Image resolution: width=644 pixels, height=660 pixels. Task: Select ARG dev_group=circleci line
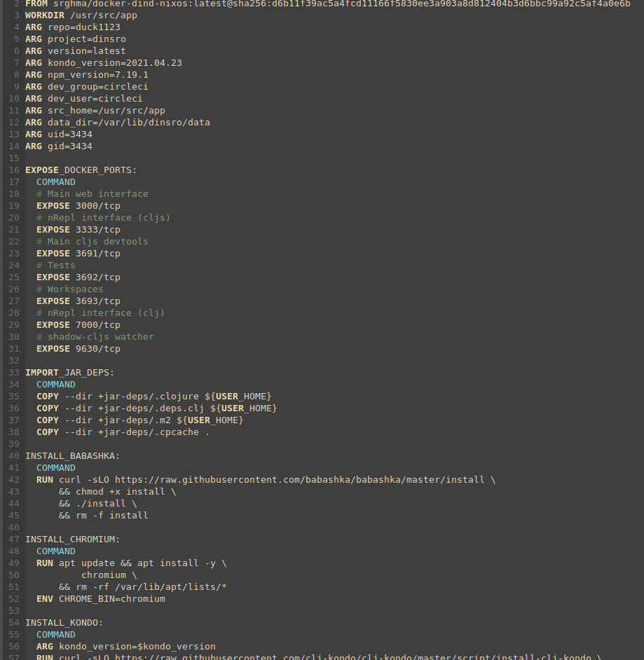click(87, 87)
